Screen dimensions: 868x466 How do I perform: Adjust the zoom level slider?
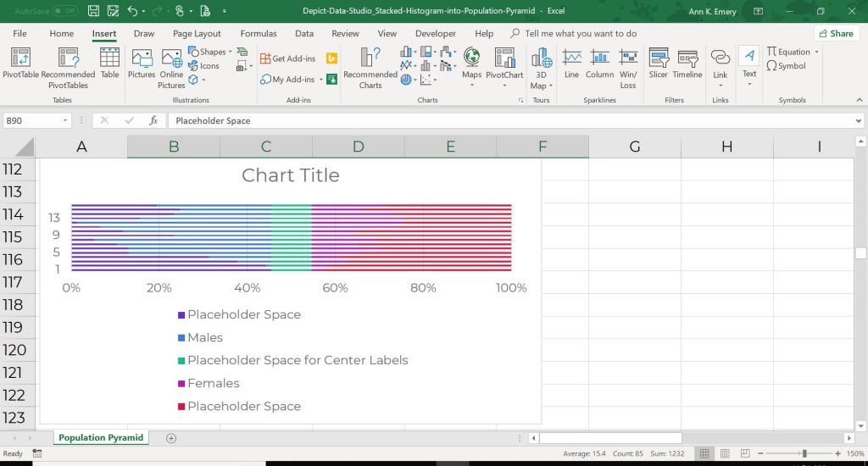(804, 453)
